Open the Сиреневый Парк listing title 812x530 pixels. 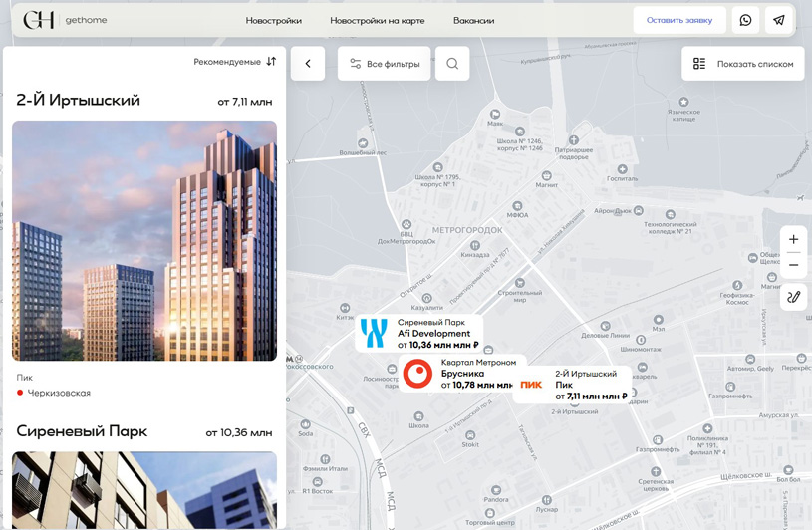(x=82, y=431)
